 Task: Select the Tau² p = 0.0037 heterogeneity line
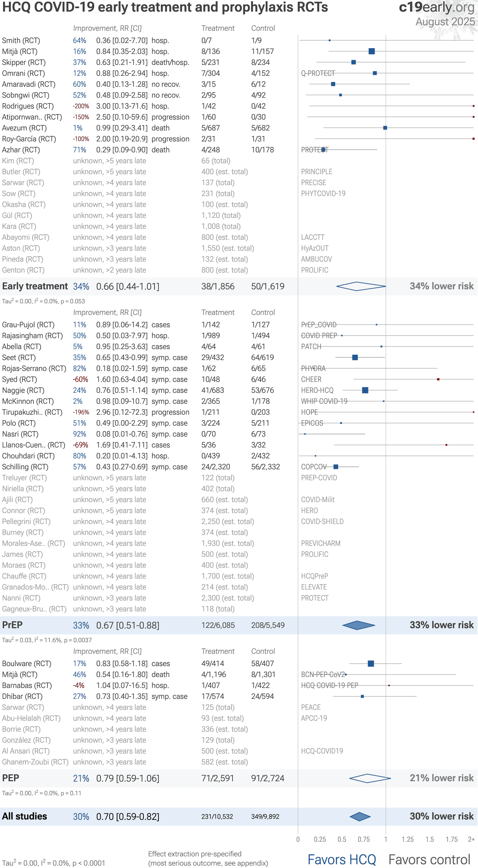47,640
